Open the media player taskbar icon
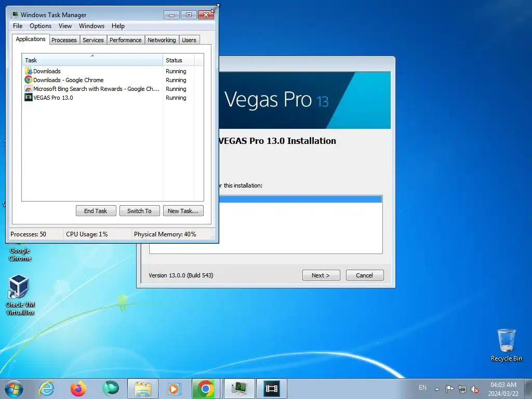 175,389
